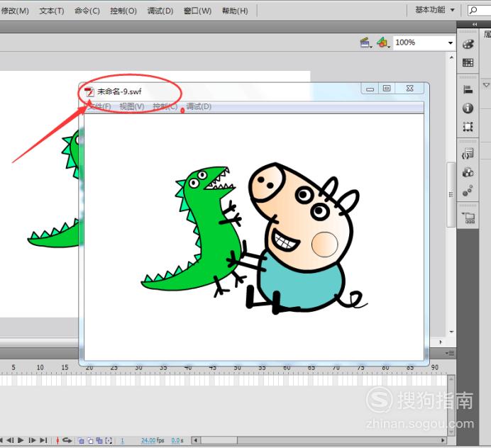Open the 控制(O) menu
The image size is (491, 448).
123,11
